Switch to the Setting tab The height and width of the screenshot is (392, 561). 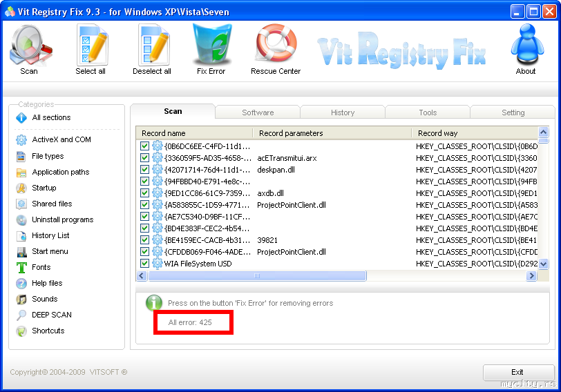point(513,112)
